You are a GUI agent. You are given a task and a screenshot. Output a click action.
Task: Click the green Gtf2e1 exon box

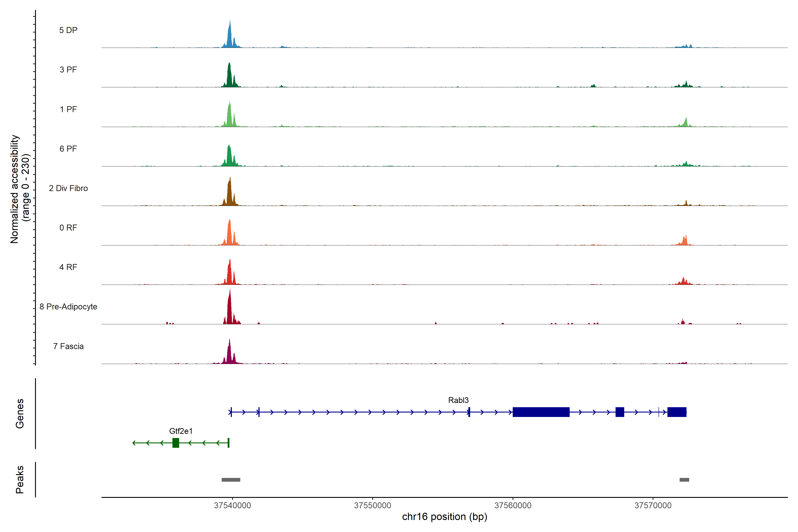[x=175, y=443]
